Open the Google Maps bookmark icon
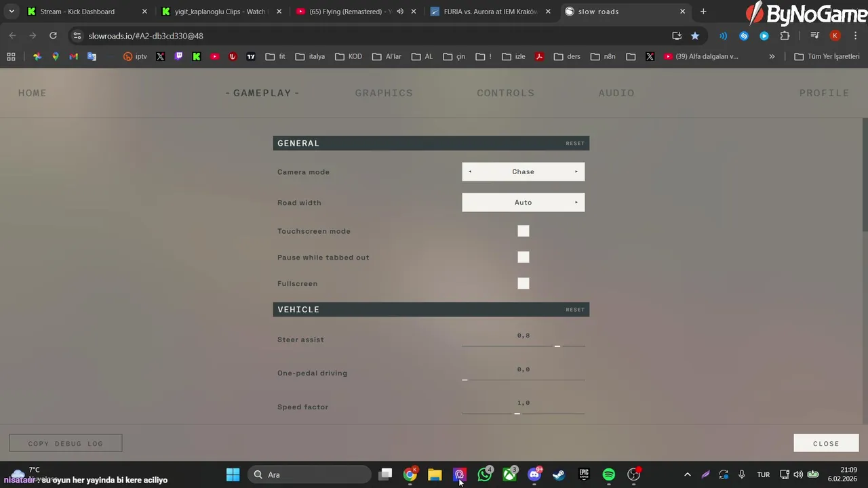The width and height of the screenshot is (868, 488). click(x=56, y=57)
